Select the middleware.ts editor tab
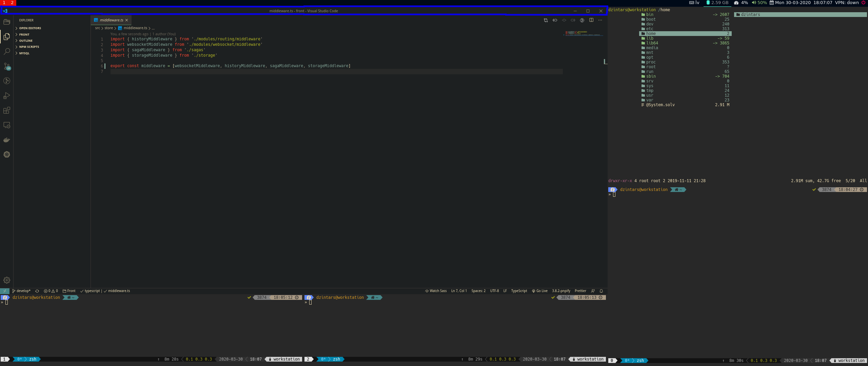The width and height of the screenshot is (868, 366). (x=111, y=20)
